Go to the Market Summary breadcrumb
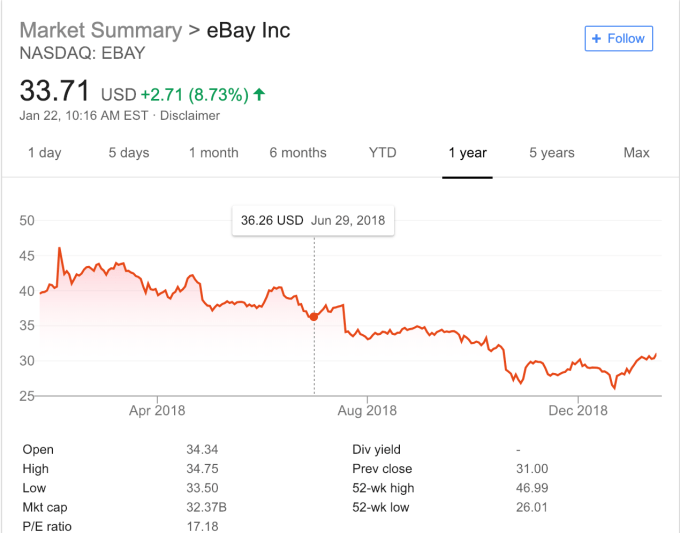680x533 pixels. click(x=100, y=30)
